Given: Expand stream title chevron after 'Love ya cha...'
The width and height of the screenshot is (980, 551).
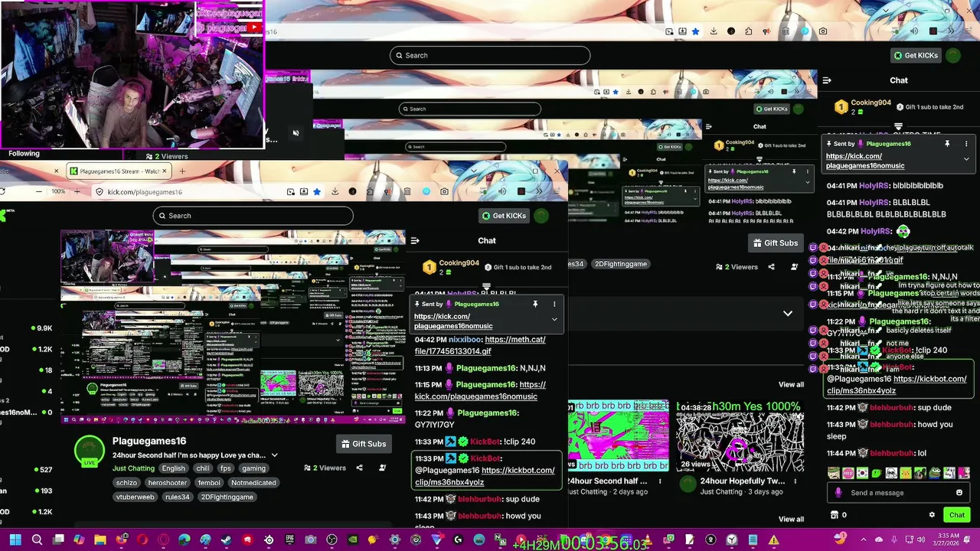Looking at the screenshot, I should coord(274,455).
